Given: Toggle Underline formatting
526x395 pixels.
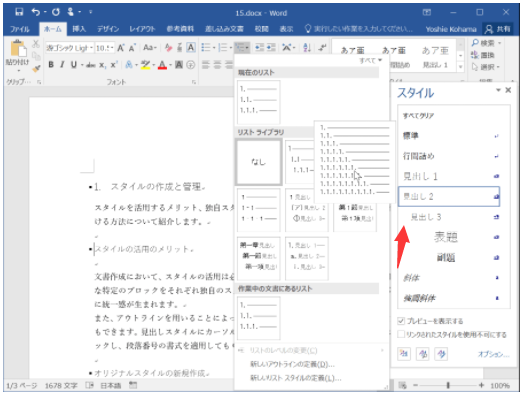Looking at the screenshot, I should point(74,65).
